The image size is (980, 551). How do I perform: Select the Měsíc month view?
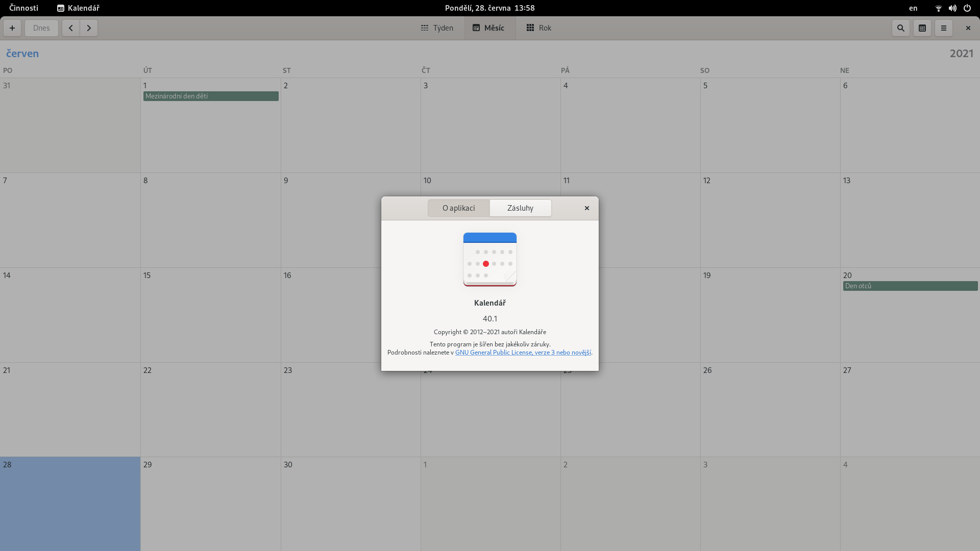(x=488, y=28)
